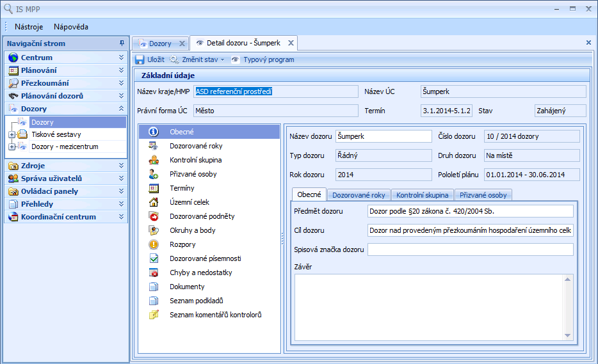This screenshot has height=364, width=598.
Task: Expand the Přezkoumání group chevron
Action: coord(121,83)
